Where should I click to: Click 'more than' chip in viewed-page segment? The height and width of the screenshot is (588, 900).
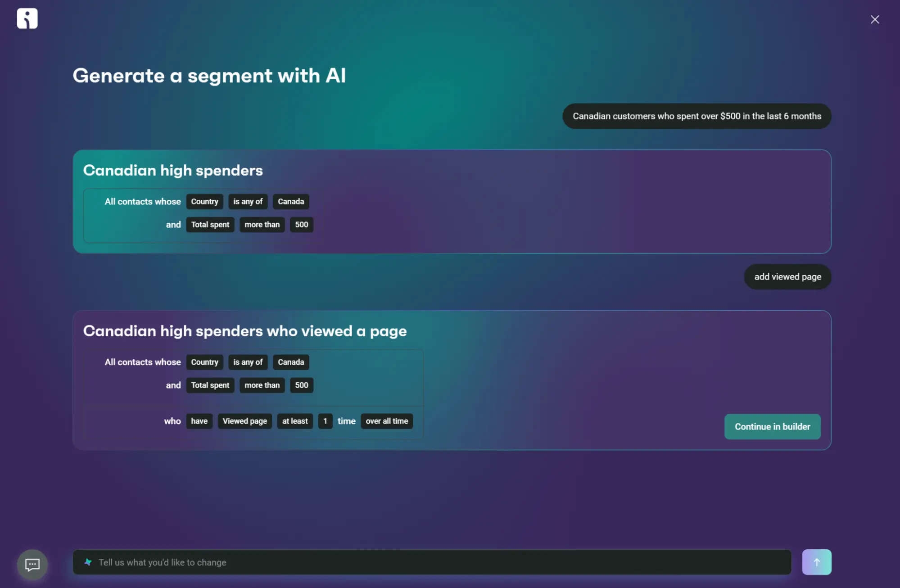point(262,385)
